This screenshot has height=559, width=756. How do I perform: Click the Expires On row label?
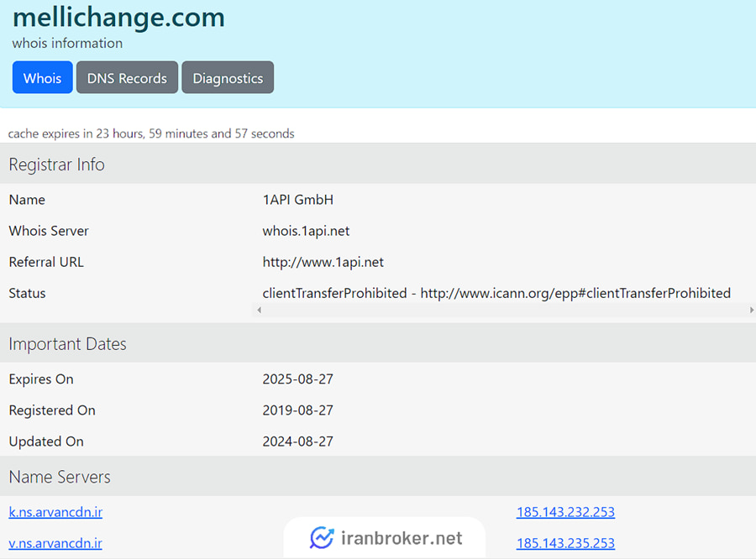pos(41,379)
